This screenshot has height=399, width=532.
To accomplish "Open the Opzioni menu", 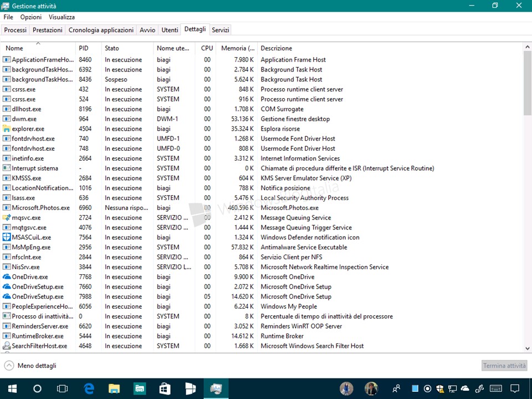I will click(x=31, y=17).
